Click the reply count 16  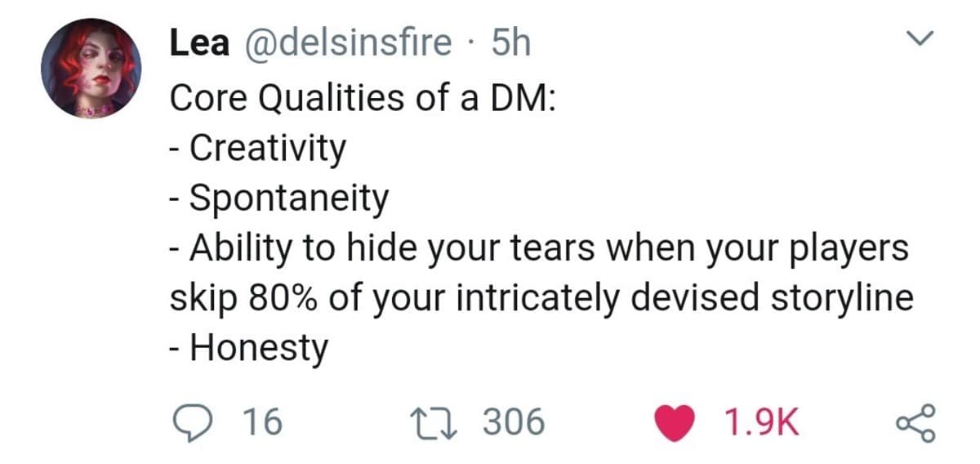(x=262, y=422)
